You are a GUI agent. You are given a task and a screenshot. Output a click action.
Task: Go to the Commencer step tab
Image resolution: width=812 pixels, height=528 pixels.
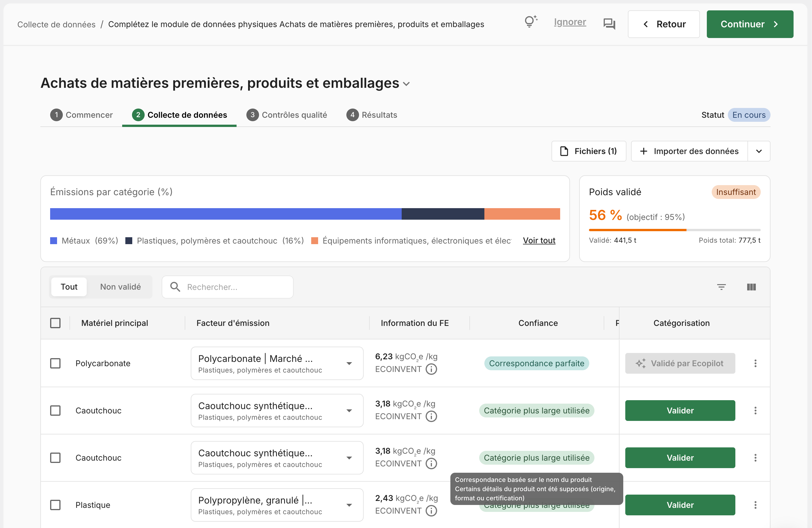coord(81,115)
